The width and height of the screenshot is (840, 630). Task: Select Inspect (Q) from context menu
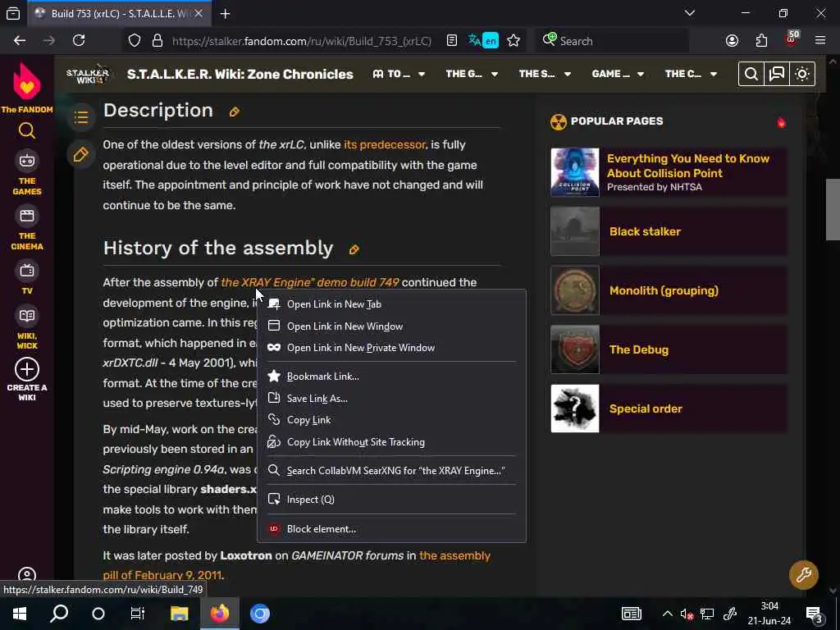(391, 500)
